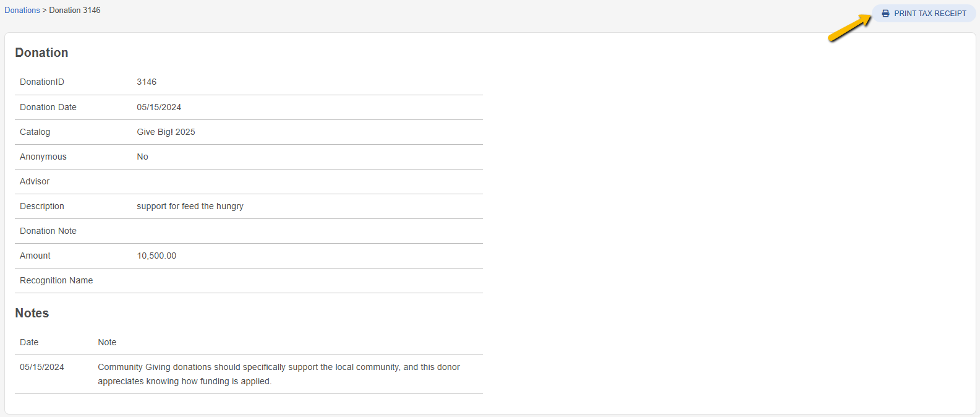This screenshot has width=980, height=417.
Task: Click the Note column header in Notes
Action: [107, 342]
